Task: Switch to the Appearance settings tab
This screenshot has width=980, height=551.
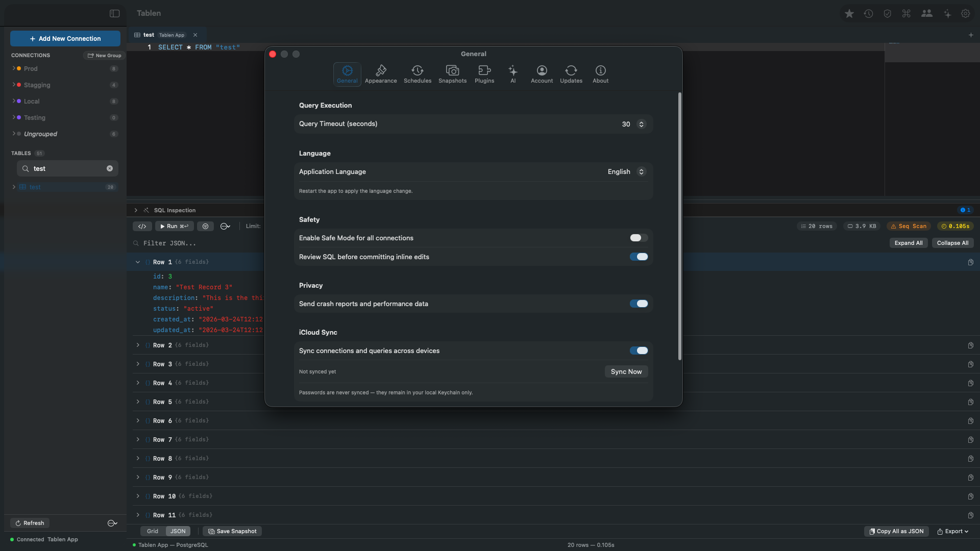Action: click(380, 74)
